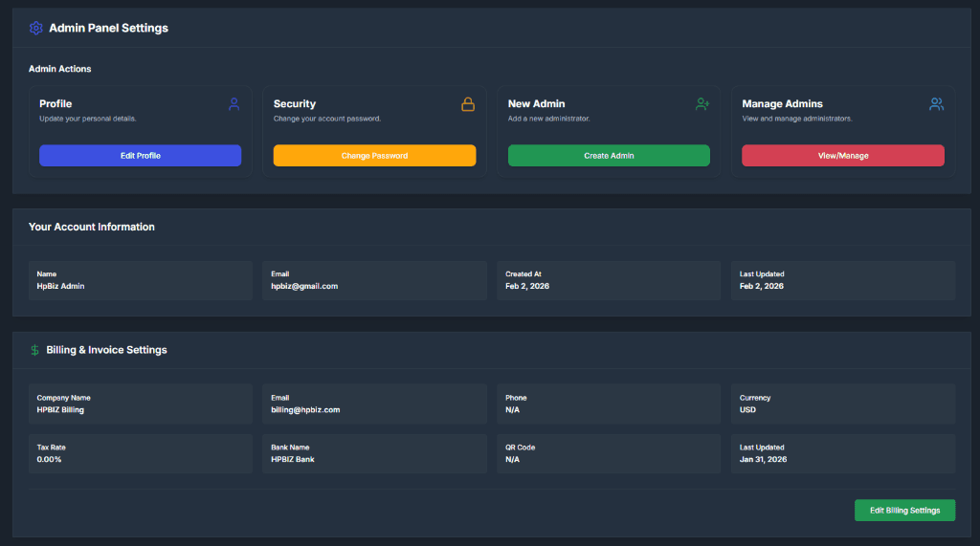Click the Tax Rate value 0.00%
980x546 pixels.
click(49, 459)
